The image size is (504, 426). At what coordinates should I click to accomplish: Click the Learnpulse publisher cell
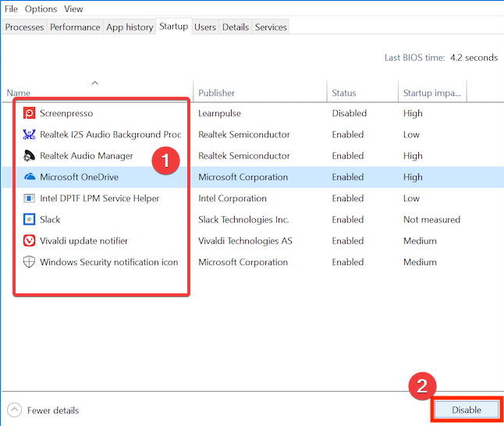(219, 113)
